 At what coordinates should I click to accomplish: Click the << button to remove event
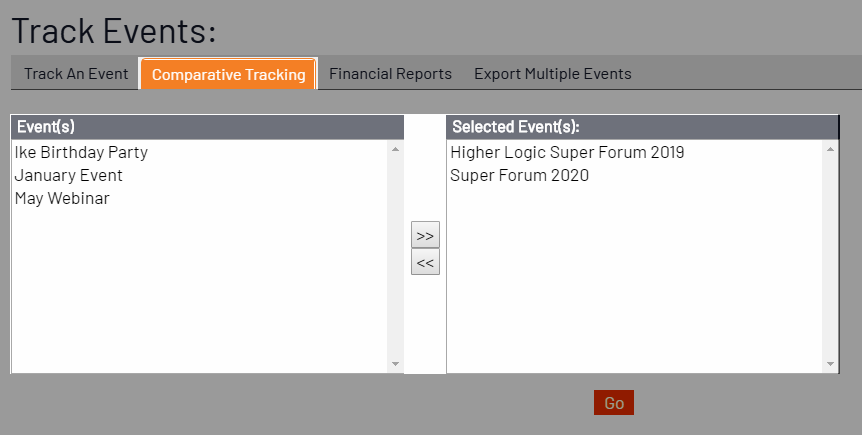425,262
